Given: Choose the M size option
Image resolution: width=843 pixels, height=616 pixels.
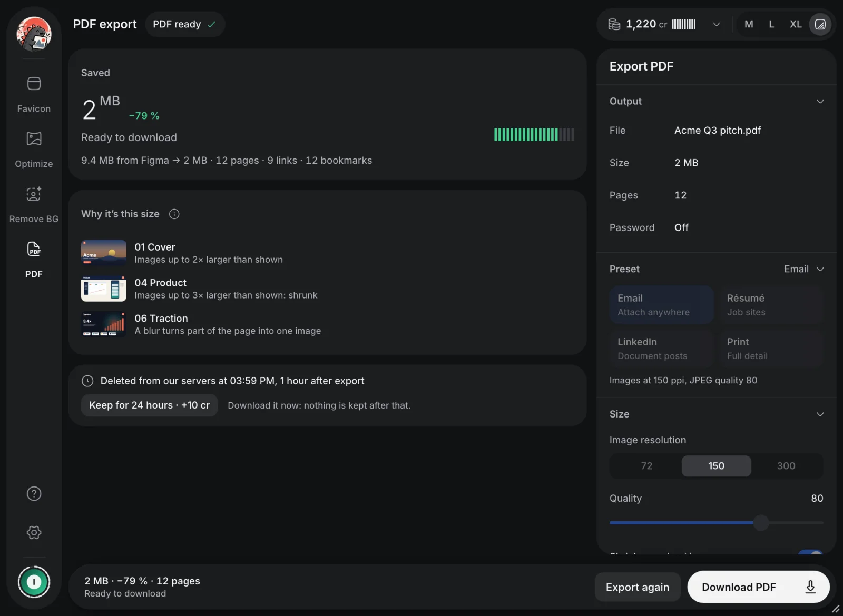Looking at the screenshot, I should pos(749,24).
